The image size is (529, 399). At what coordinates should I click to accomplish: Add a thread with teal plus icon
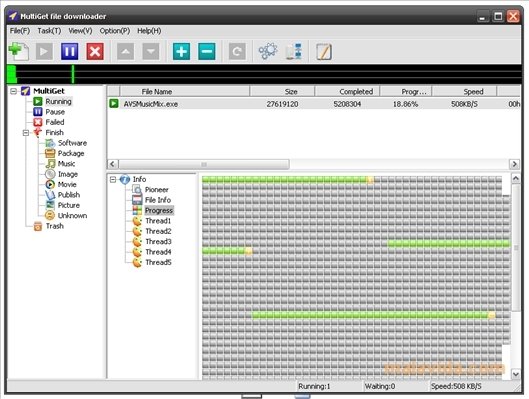182,52
